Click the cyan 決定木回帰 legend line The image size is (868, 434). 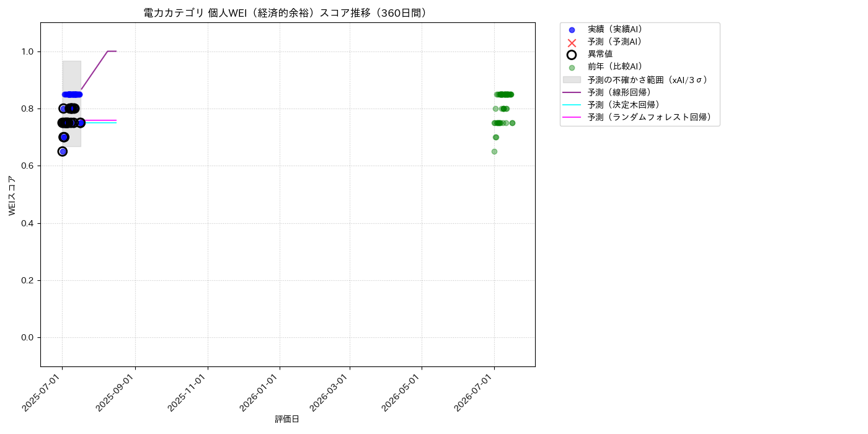[572, 105]
